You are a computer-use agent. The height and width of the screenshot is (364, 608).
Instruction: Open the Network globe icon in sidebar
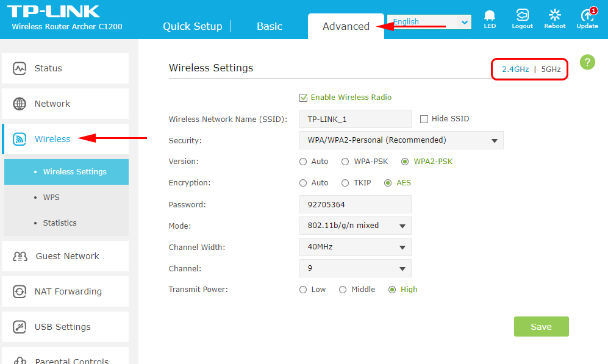[20, 104]
